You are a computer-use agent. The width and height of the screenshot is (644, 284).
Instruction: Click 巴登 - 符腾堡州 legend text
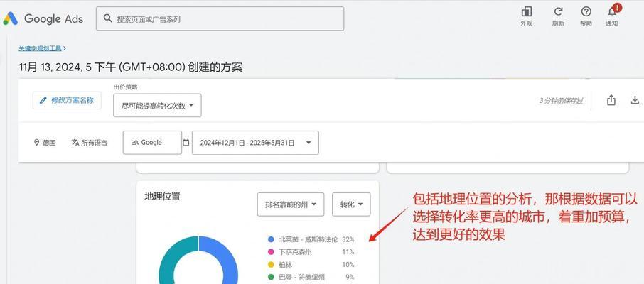[x=301, y=278]
